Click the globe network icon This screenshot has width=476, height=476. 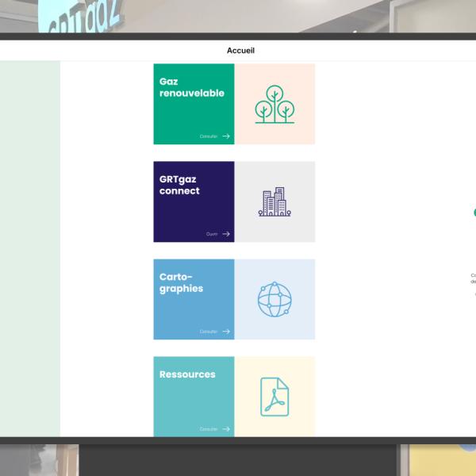click(274, 299)
